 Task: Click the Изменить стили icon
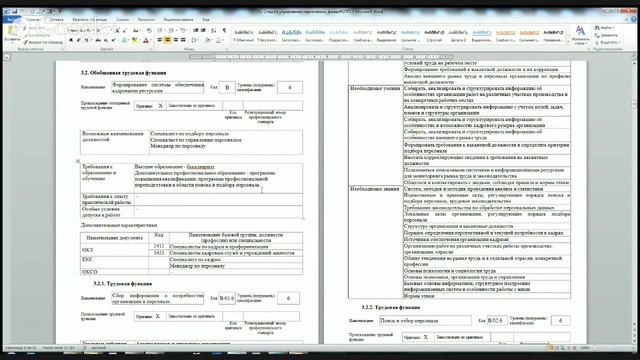(580, 35)
